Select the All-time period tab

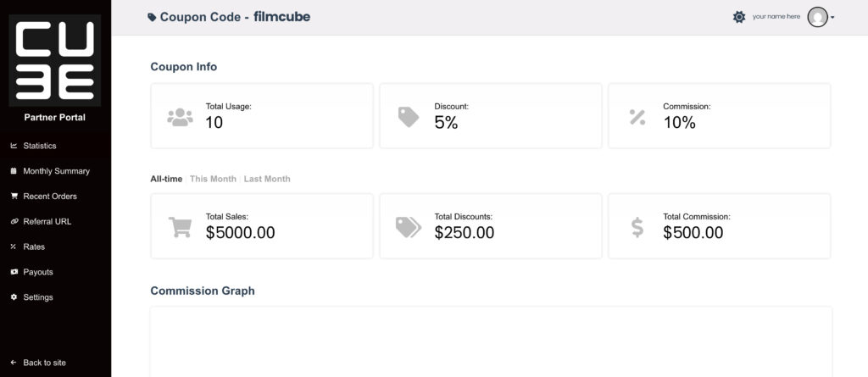pos(166,179)
